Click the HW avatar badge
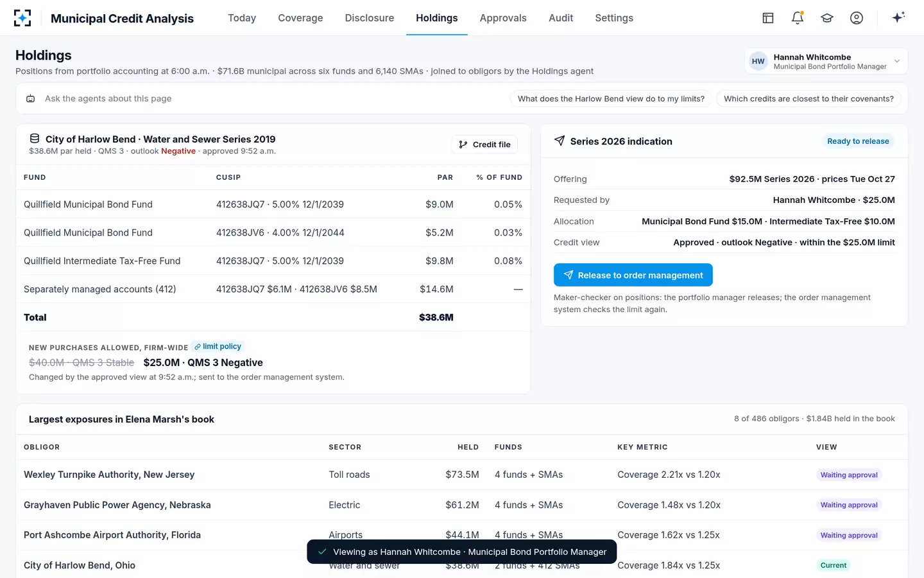Viewport: 924px width, 578px height. pos(758,62)
